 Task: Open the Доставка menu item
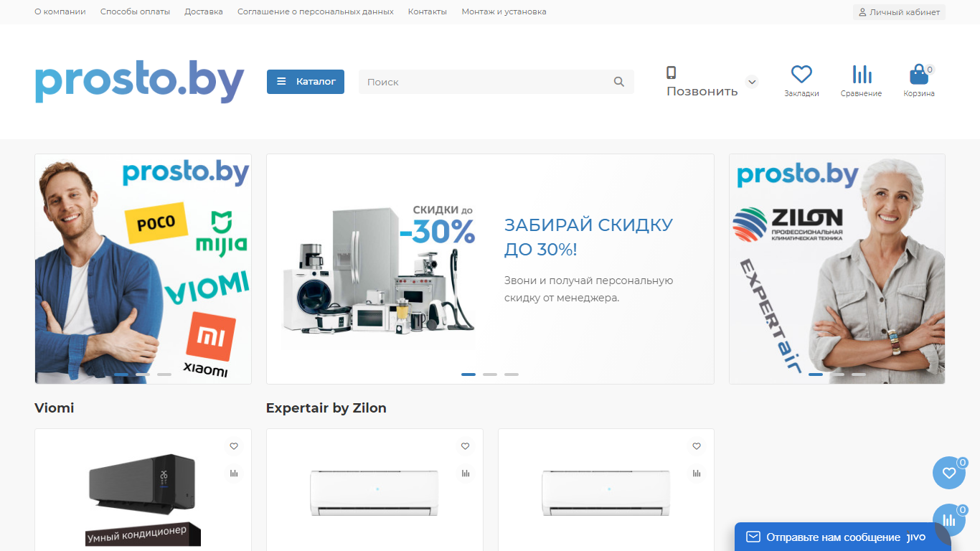pyautogui.click(x=204, y=11)
